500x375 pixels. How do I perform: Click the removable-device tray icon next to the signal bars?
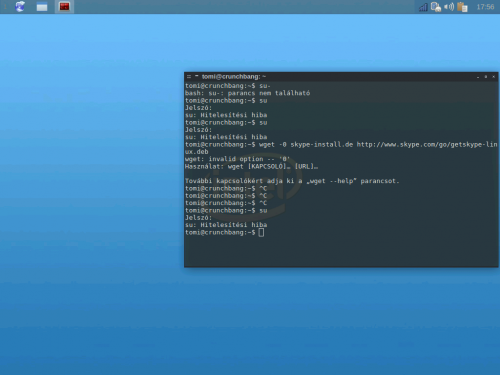tap(436, 7)
